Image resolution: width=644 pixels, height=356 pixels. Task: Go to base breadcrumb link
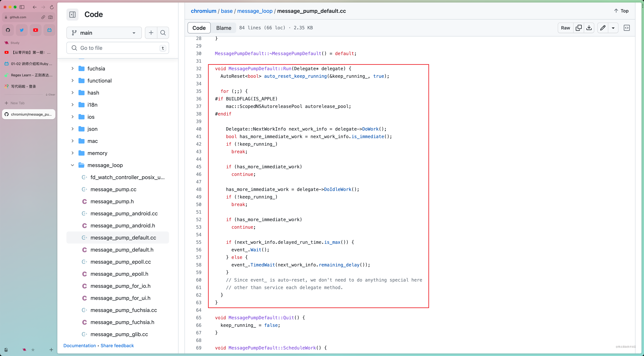point(227,11)
